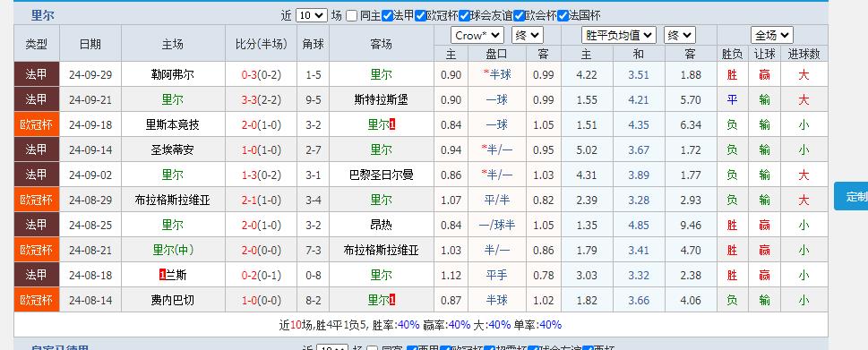Click handicap 一/球半 in the 24-08-25 row
The height and width of the screenshot is (350, 868).
(x=496, y=225)
